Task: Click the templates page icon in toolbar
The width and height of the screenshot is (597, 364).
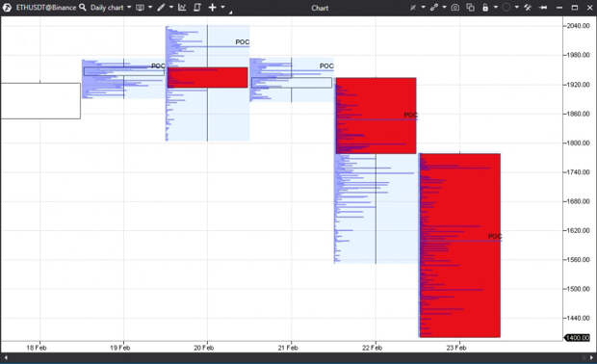Action: click(197, 8)
